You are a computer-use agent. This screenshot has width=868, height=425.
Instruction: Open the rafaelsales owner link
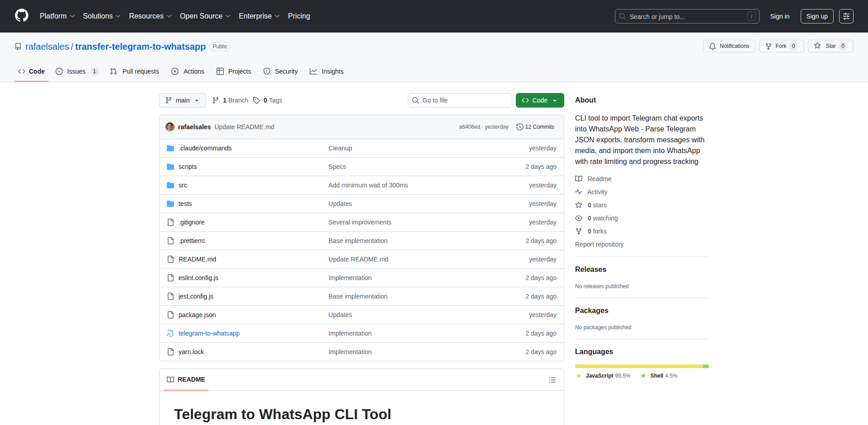[47, 47]
